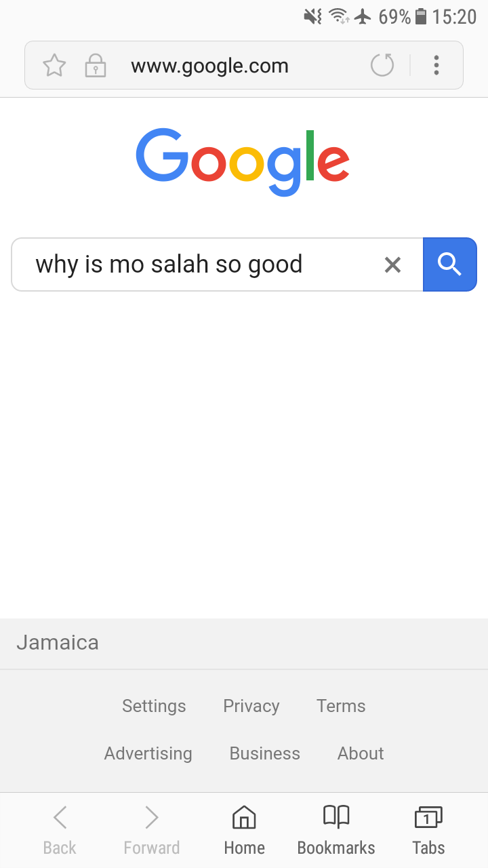Screen dimensions: 488x868
Task: Tap the battery indicator in status bar
Action: 421,16
